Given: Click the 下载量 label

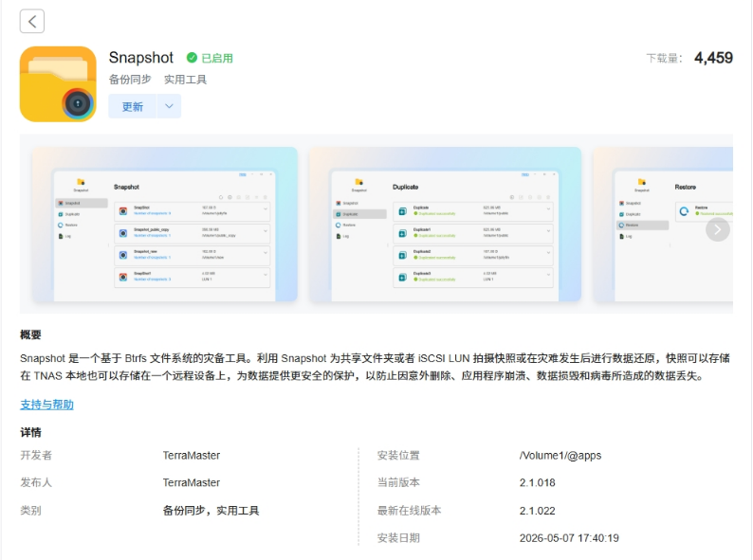Looking at the screenshot, I should click(x=664, y=58).
